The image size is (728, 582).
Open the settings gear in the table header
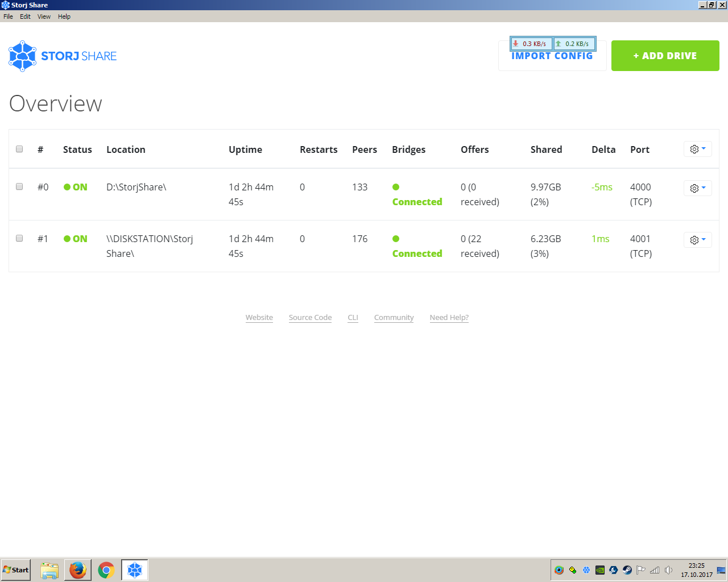(697, 149)
